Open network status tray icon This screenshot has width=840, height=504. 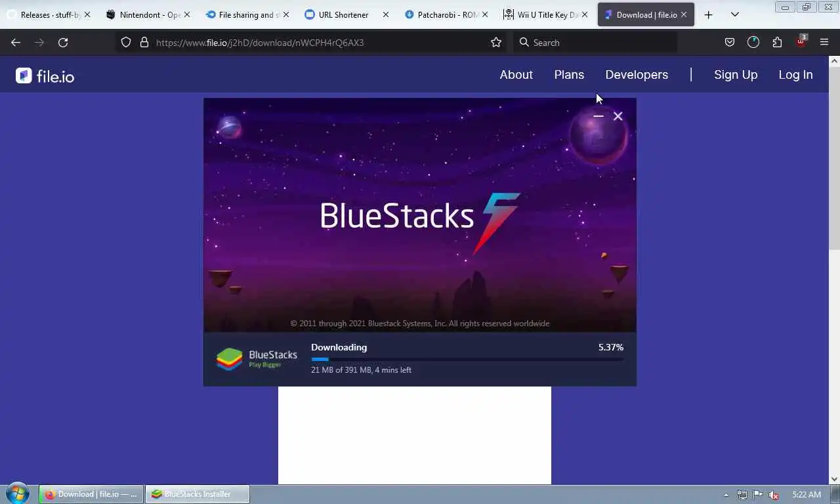(x=742, y=495)
